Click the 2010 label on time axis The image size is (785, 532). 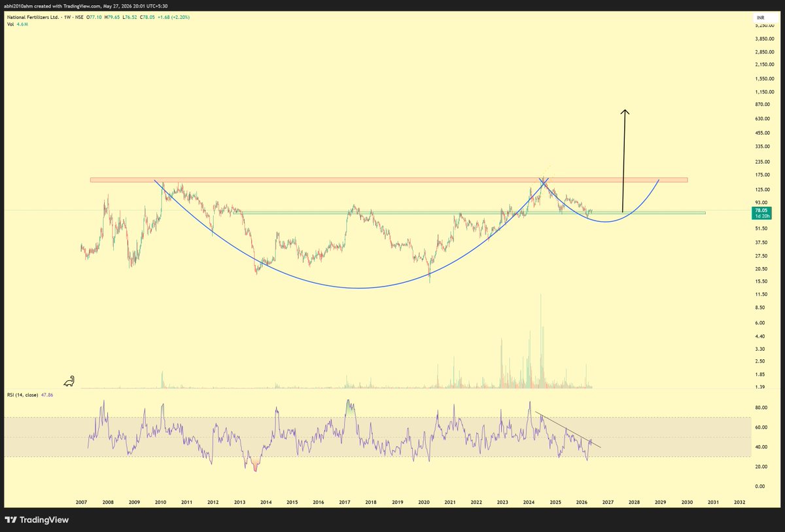pyautogui.click(x=160, y=502)
